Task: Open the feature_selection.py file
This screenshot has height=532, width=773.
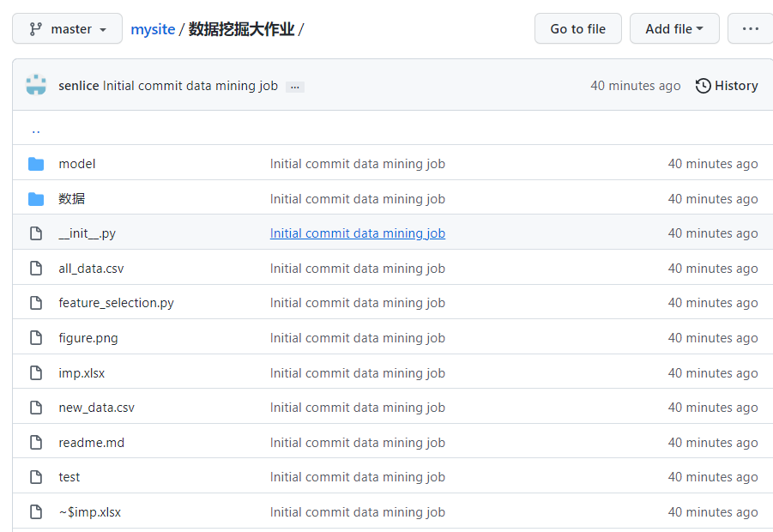Action: [x=117, y=303]
